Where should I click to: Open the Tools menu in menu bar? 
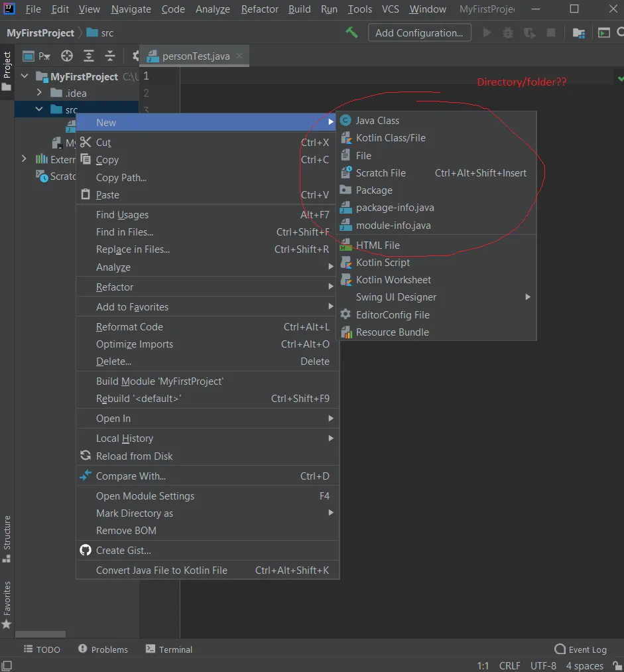coord(360,9)
